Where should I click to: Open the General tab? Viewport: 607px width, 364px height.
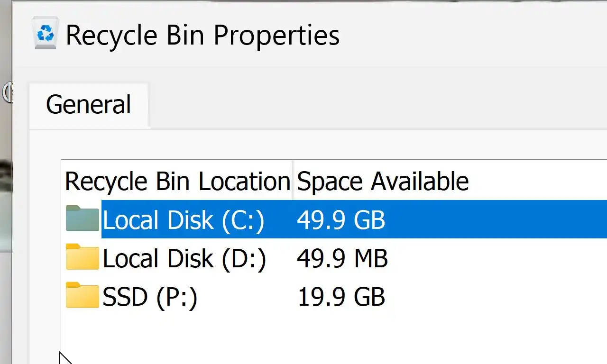pyautogui.click(x=89, y=105)
